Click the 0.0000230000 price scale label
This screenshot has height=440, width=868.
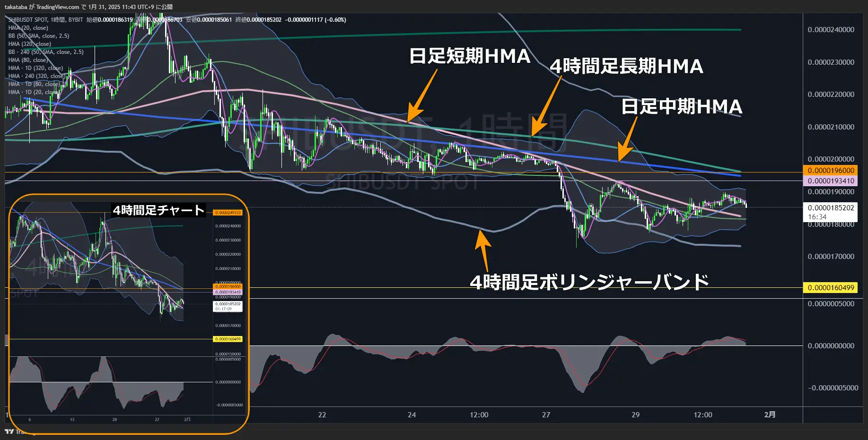pyautogui.click(x=831, y=62)
